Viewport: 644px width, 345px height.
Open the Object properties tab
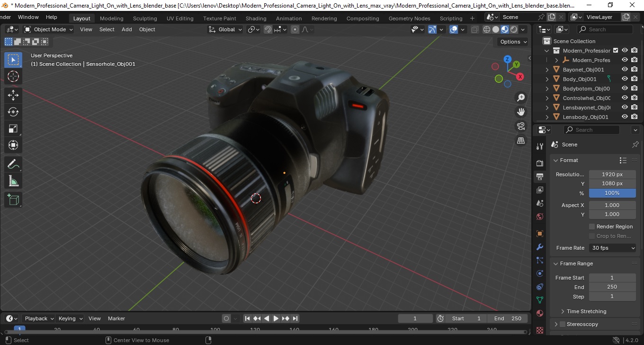(539, 234)
